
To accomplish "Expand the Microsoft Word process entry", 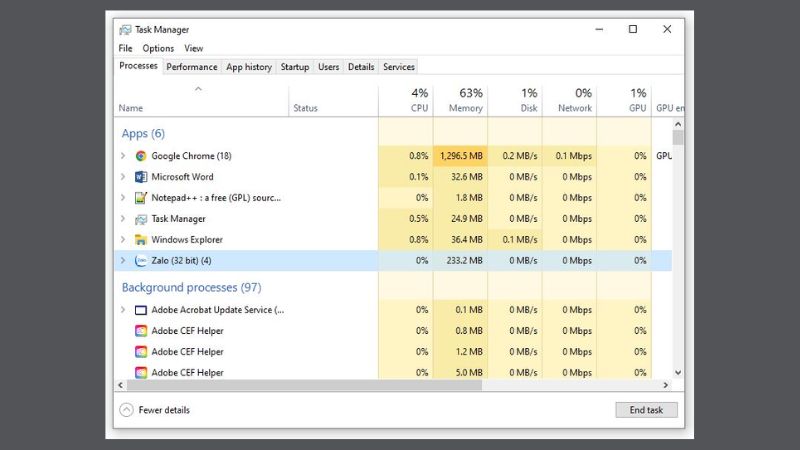I will [123, 177].
